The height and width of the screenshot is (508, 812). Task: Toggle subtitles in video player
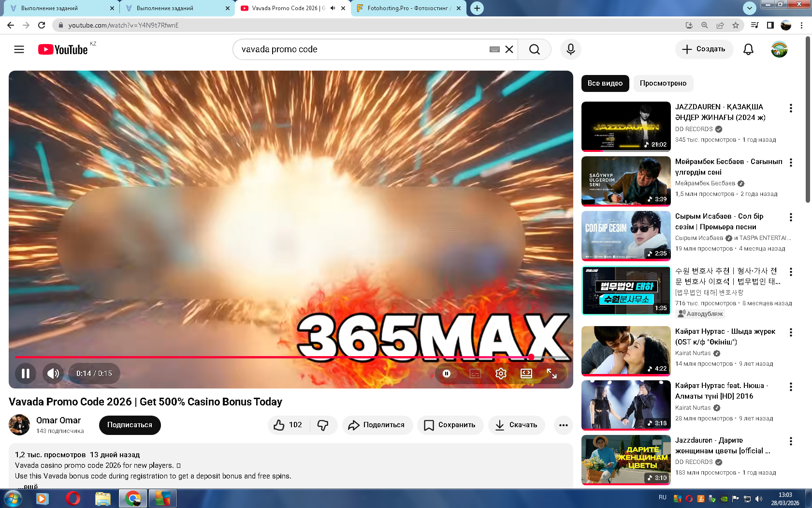[x=476, y=374]
